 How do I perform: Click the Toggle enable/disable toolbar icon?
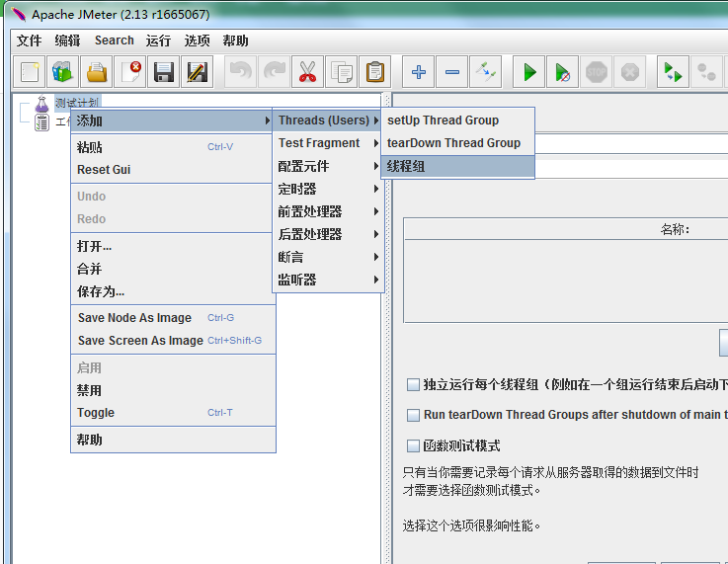pos(485,72)
